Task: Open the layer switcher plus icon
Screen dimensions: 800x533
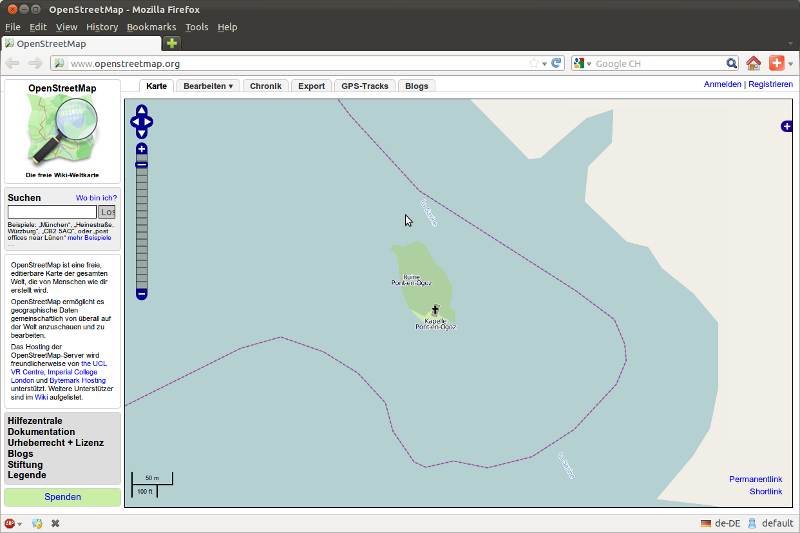Action: (x=787, y=126)
